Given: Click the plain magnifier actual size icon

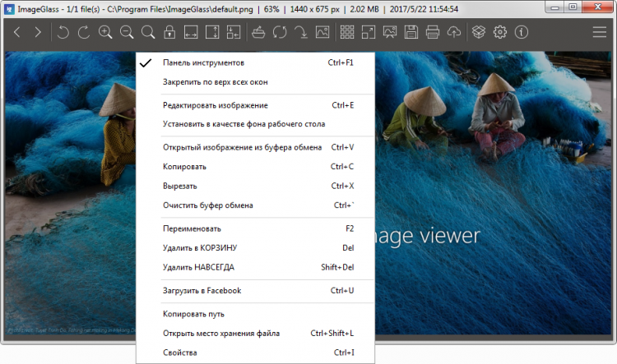Looking at the screenshot, I should point(148,32).
